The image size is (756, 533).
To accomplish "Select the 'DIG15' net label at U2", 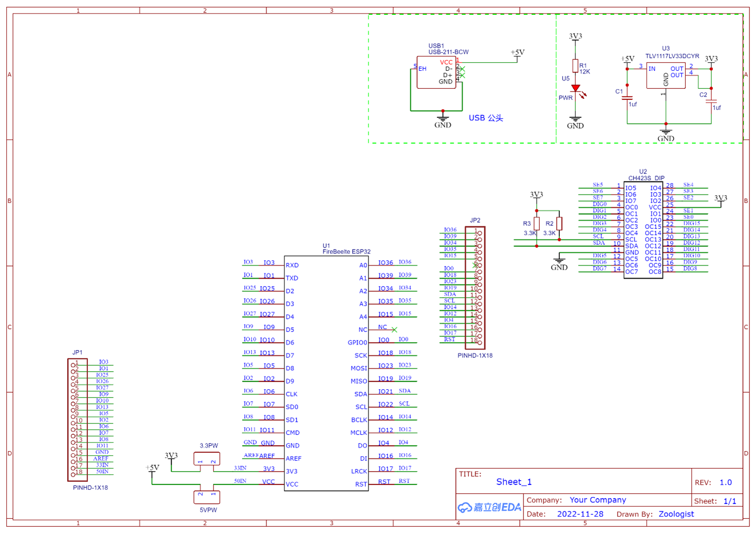I will (692, 224).
